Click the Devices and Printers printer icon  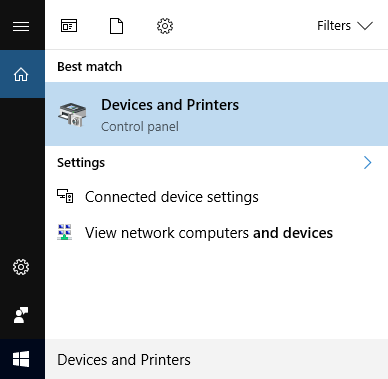coord(72,114)
